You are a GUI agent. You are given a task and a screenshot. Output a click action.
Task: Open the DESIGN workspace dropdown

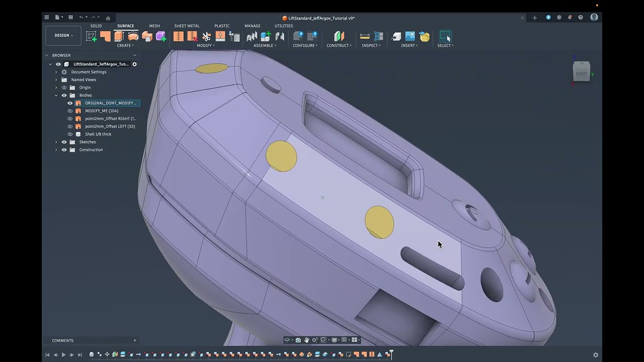63,36
